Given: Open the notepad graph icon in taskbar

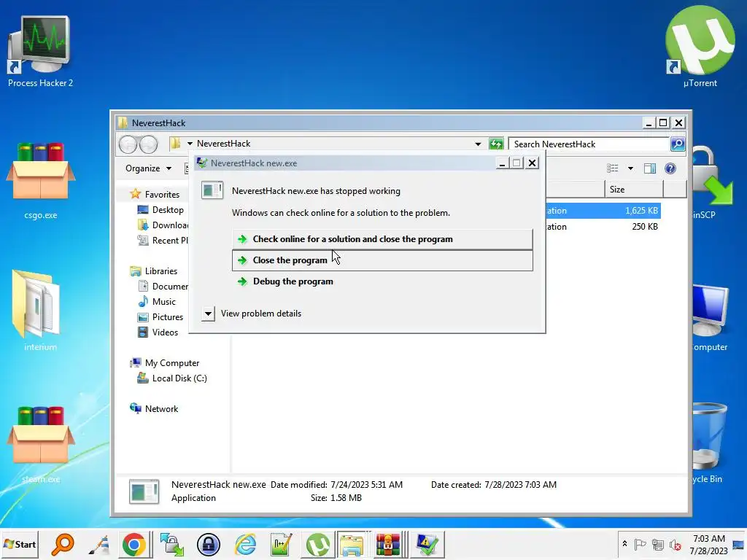Looking at the screenshot, I should [281, 544].
